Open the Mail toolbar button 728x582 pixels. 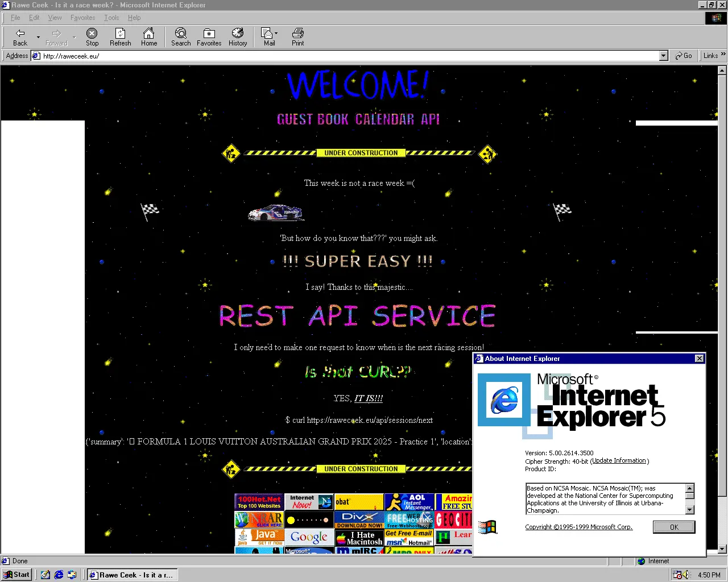267,37
